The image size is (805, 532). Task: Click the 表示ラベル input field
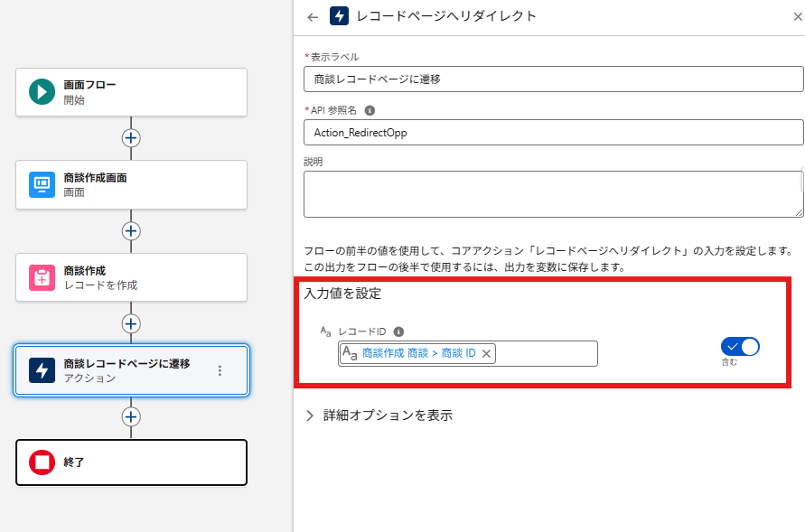[x=553, y=79]
